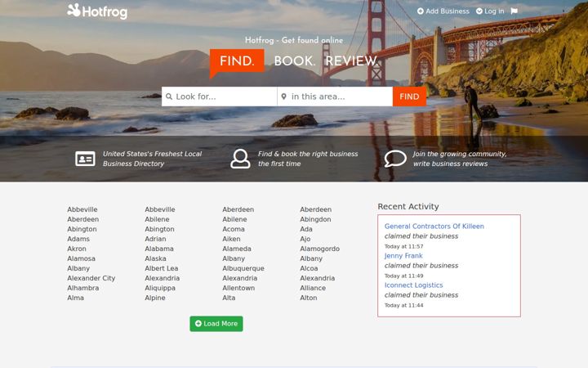Open the Aiken city link
The height and width of the screenshot is (368, 588).
tap(231, 239)
